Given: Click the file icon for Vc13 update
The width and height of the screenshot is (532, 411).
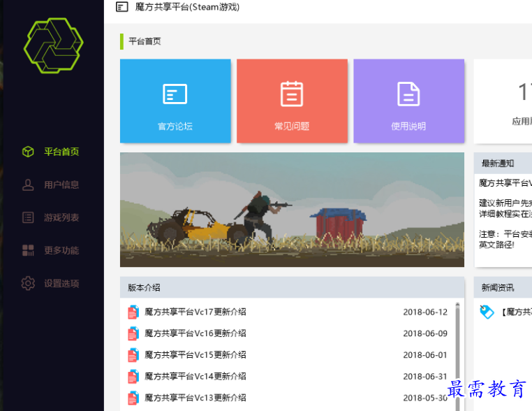Looking at the screenshot, I should pyautogui.click(x=133, y=398).
